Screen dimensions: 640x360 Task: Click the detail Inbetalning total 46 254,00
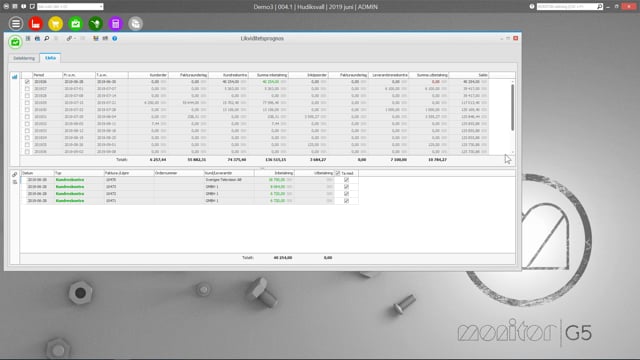click(282, 258)
